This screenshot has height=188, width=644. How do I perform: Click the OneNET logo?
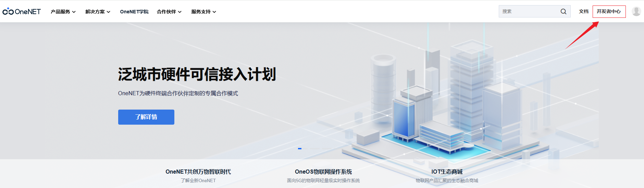(x=22, y=11)
